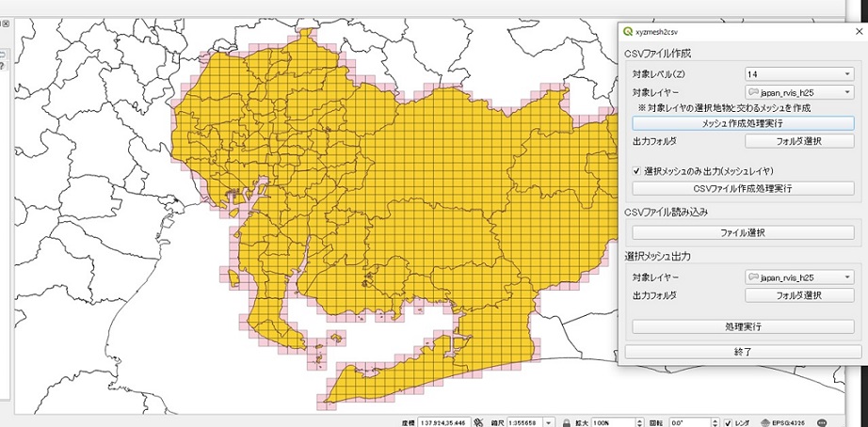Click the xyzmesh2csv dialog title icon
The width and height of the screenshot is (868, 427).
(x=628, y=34)
